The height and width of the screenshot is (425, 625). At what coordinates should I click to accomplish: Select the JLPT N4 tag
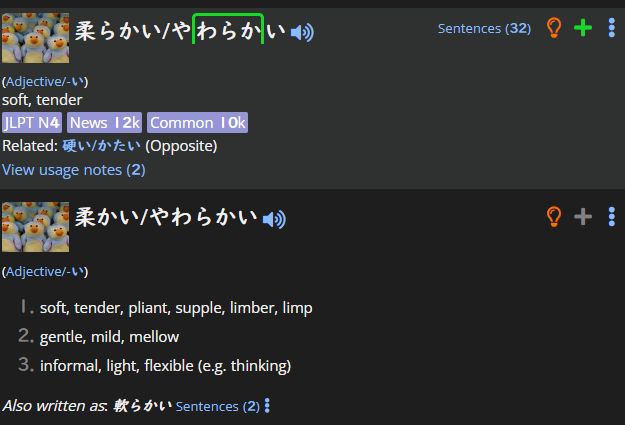[32, 122]
